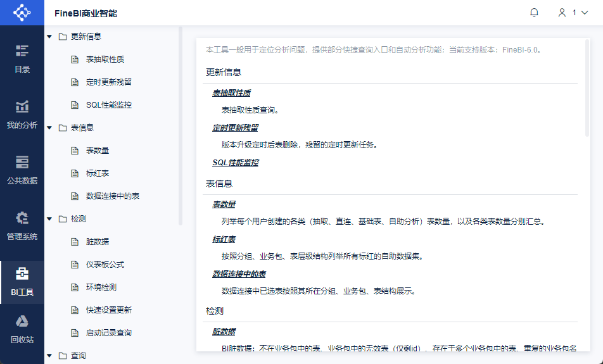Screen dimensions: 603x364
Task: Click the 查询 folder icon
Action: point(63,356)
